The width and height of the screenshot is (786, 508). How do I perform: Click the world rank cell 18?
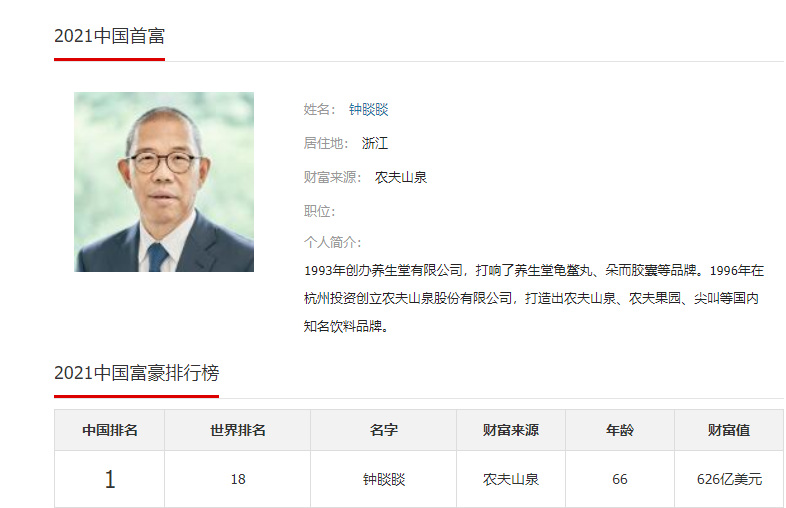238,479
